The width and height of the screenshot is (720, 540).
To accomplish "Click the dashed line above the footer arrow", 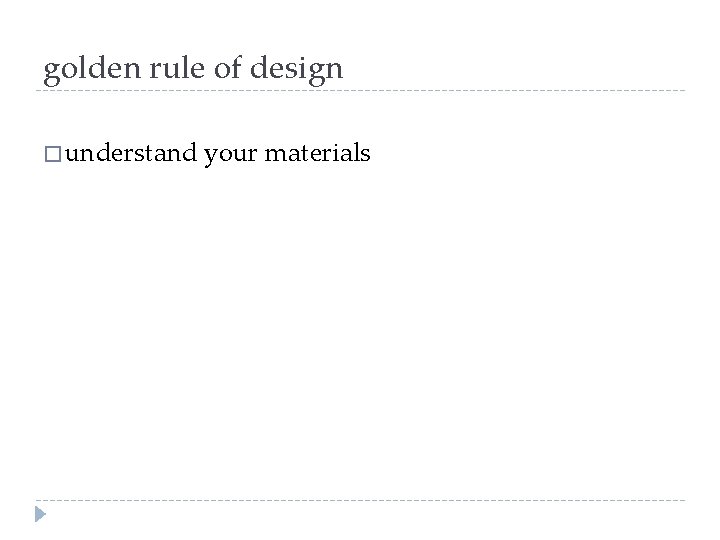I will 360,500.
